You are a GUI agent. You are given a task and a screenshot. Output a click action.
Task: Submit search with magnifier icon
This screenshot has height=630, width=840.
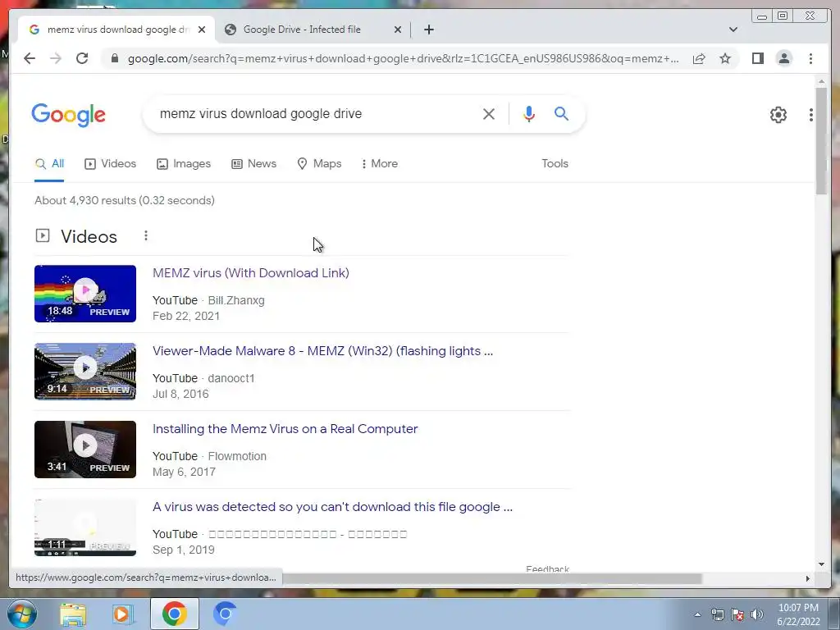coord(561,113)
